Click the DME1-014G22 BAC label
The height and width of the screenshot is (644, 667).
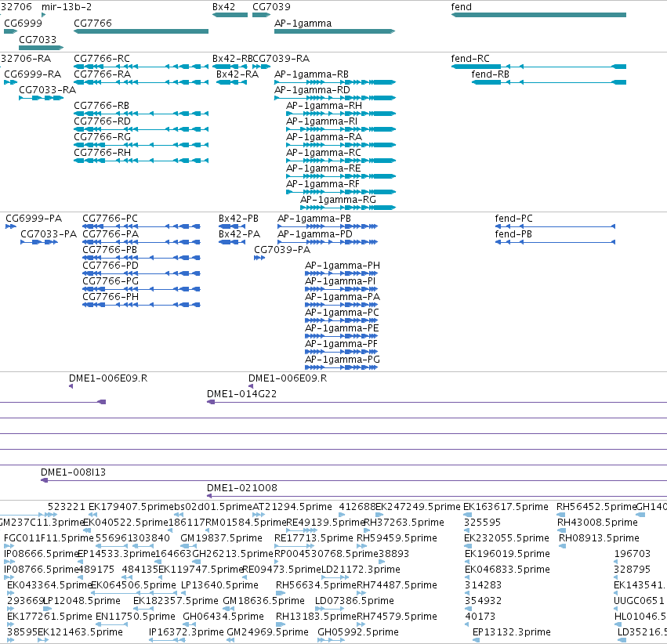[241, 394]
